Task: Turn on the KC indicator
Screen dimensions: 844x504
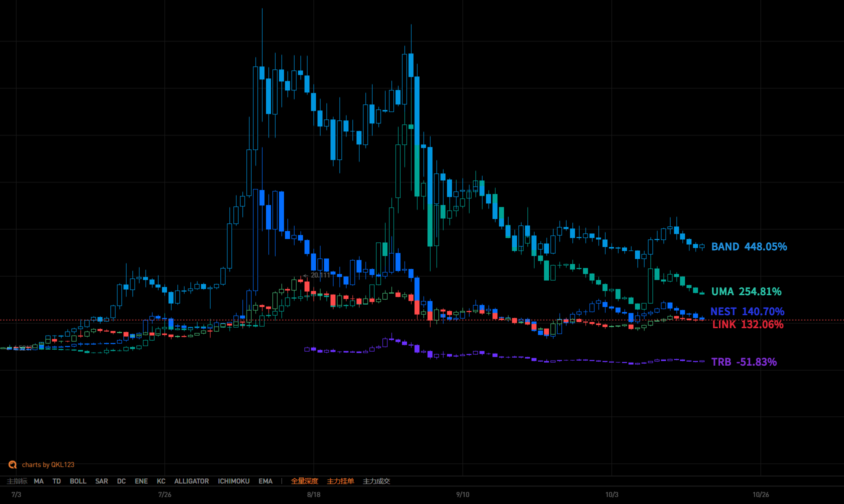Action: (161, 481)
